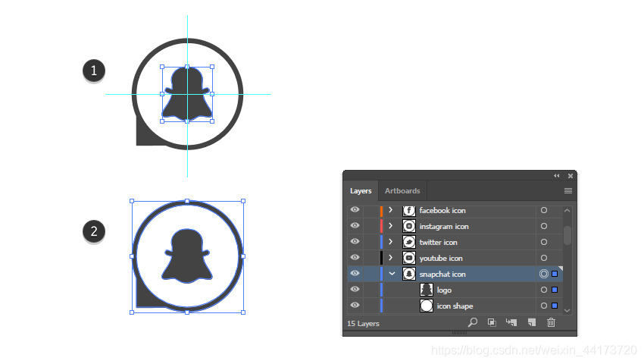Click the selected ghost logo on canvas
Image resolution: width=644 pixels, height=364 pixels.
[x=187, y=94]
